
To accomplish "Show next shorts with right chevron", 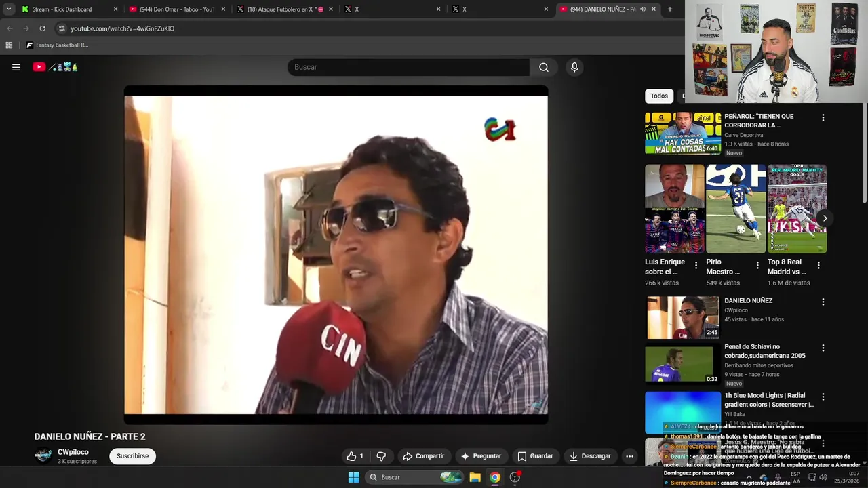I will [x=825, y=218].
